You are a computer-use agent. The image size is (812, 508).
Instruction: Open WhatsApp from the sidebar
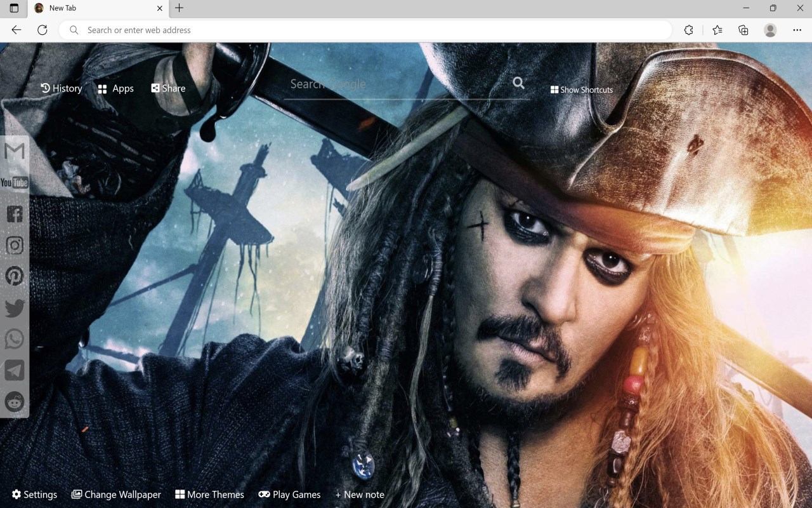(15, 339)
